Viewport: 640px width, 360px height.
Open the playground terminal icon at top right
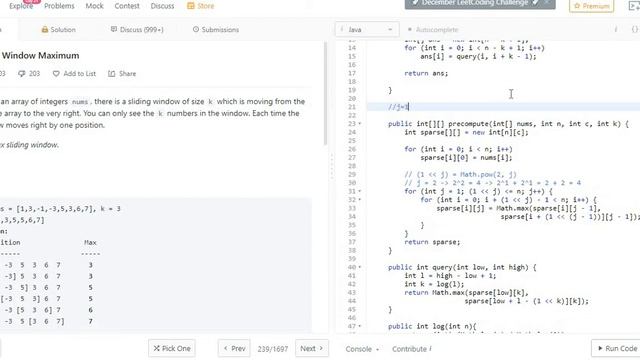pyautogui.click(x=634, y=6)
